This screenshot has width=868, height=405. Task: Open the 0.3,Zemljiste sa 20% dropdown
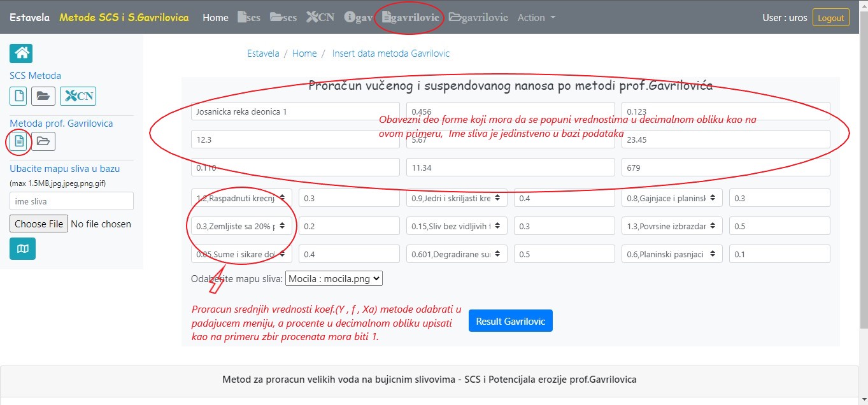pyautogui.click(x=242, y=226)
